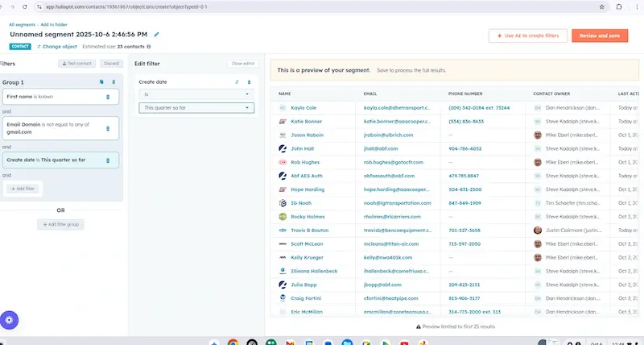Click the company logo beside Craig Fortini
Image resolution: width=644 pixels, height=345 pixels.
pos(283,298)
